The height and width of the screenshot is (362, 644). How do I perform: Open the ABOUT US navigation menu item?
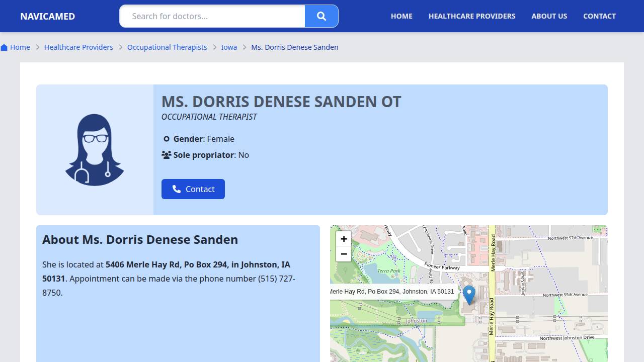coord(549,16)
